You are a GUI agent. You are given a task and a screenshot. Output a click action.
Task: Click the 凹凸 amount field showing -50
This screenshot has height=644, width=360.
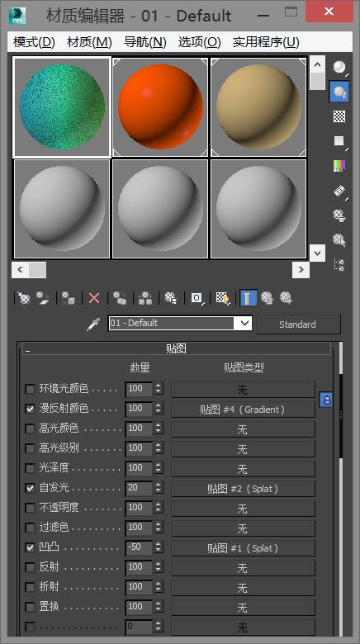tap(139, 547)
